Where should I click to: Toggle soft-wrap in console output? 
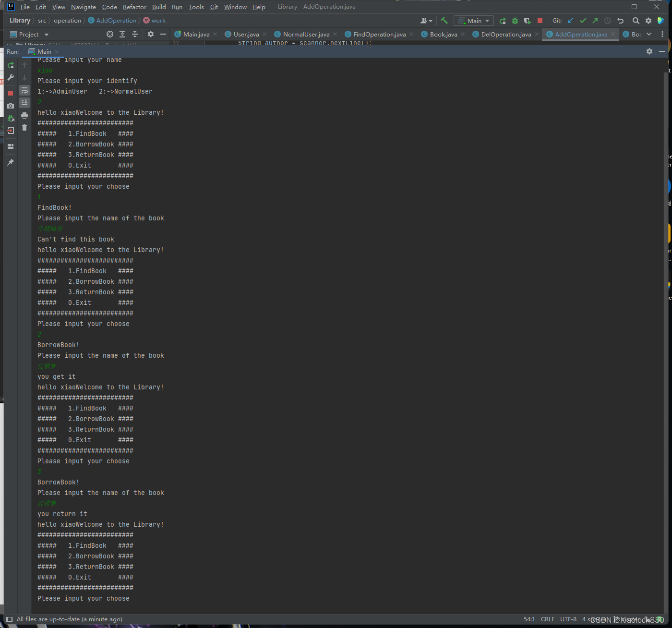point(24,90)
